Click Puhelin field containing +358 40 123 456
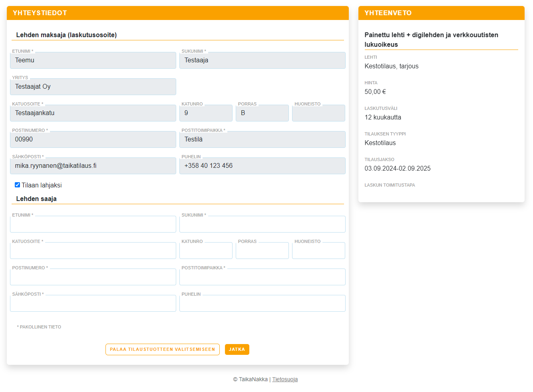533x392 pixels. tap(263, 166)
